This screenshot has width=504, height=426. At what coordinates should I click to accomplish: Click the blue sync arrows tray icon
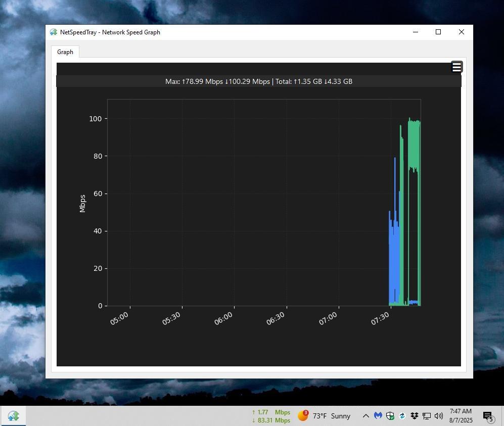(x=402, y=416)
